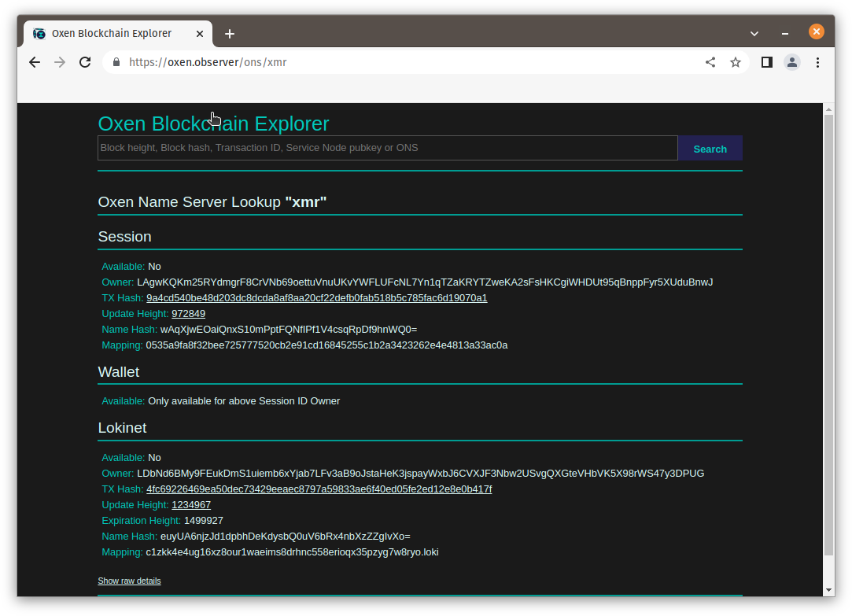This screenshot has width=852, height=616.
Task: Open update height 1234967 link
Action: tap(191, 504)
